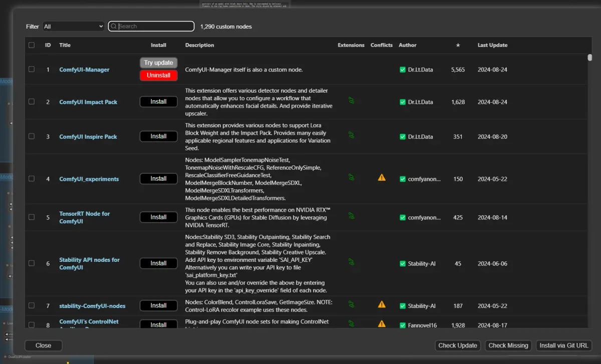
Task: Sort by the Title column header
Action: [65, 45]
